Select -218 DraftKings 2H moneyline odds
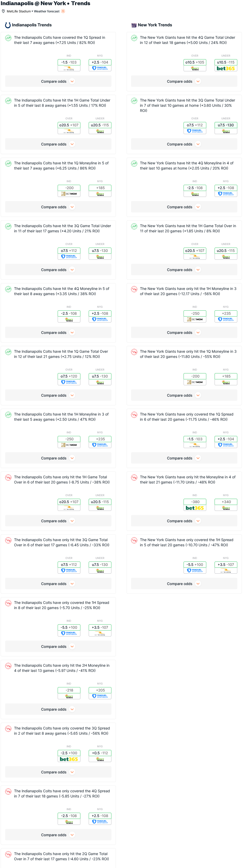 tap(69, 693)
